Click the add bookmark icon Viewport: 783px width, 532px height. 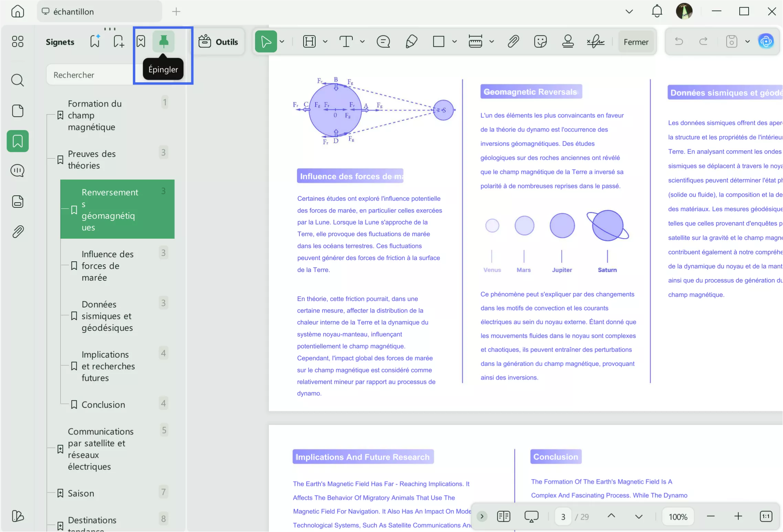click(118, 42)
